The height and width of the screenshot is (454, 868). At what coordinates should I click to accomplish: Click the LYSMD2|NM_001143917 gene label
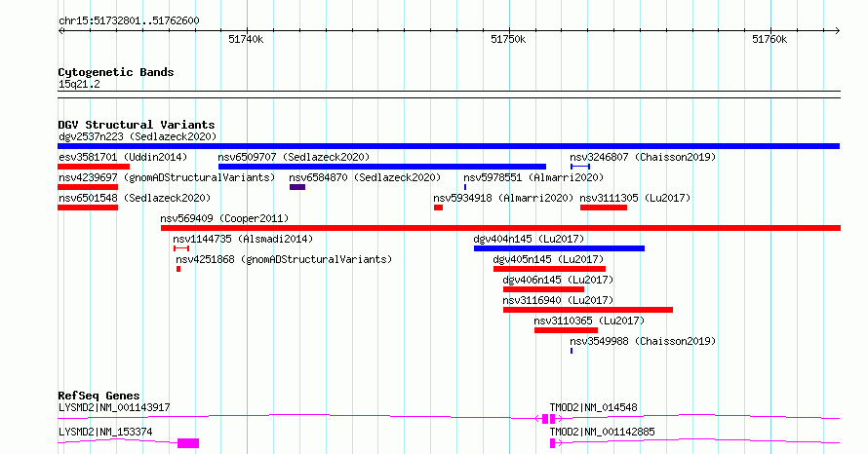[x=114, y=407]
